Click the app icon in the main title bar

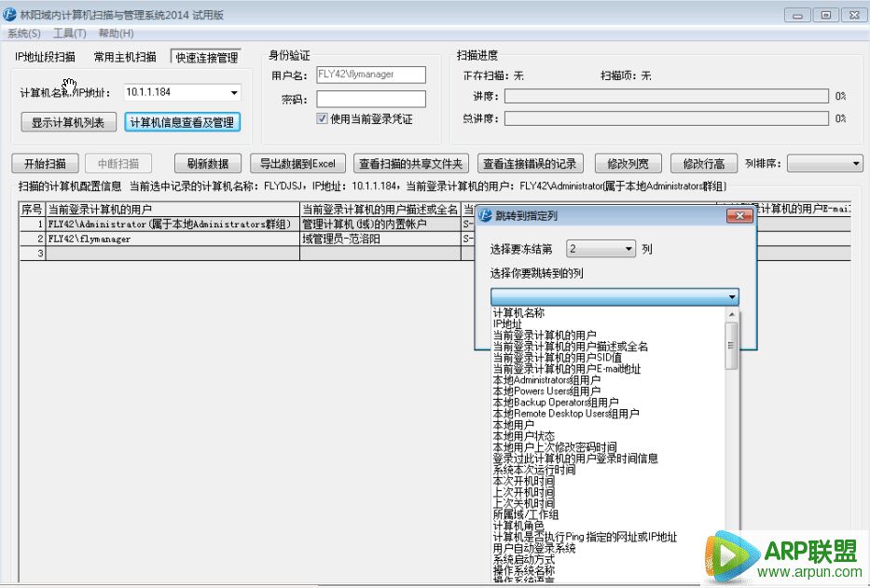(11, 15)
